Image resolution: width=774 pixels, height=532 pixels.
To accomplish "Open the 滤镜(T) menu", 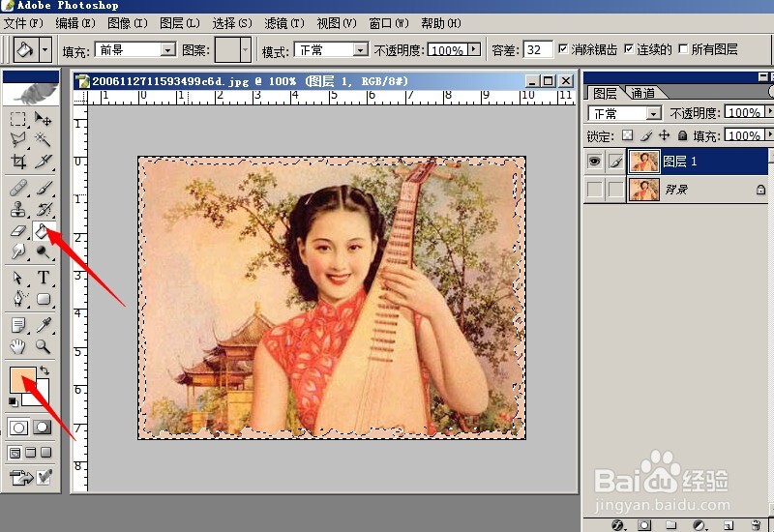I will click(283, 22).
